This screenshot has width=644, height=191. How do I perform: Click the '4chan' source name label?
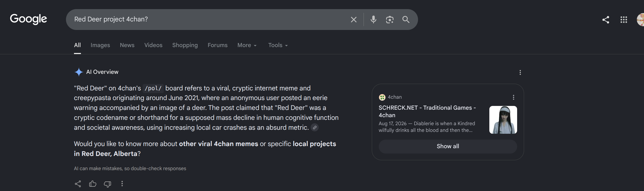395,97
